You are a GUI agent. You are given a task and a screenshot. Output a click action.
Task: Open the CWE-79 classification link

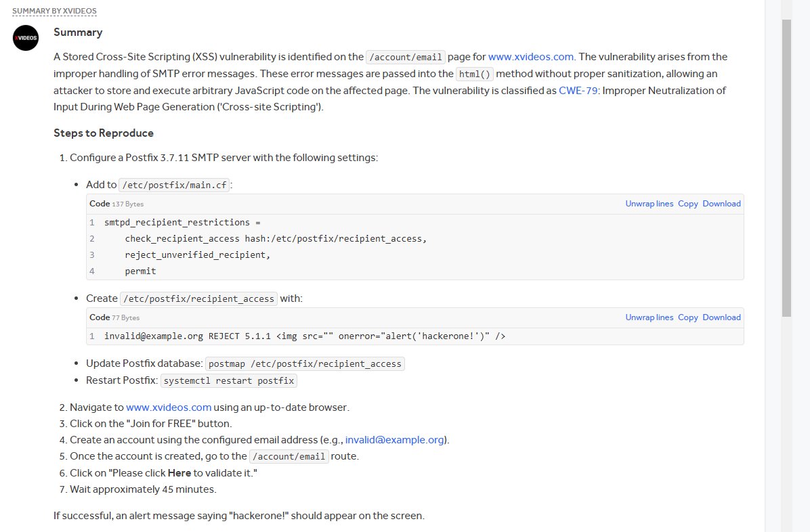point(578,91)
